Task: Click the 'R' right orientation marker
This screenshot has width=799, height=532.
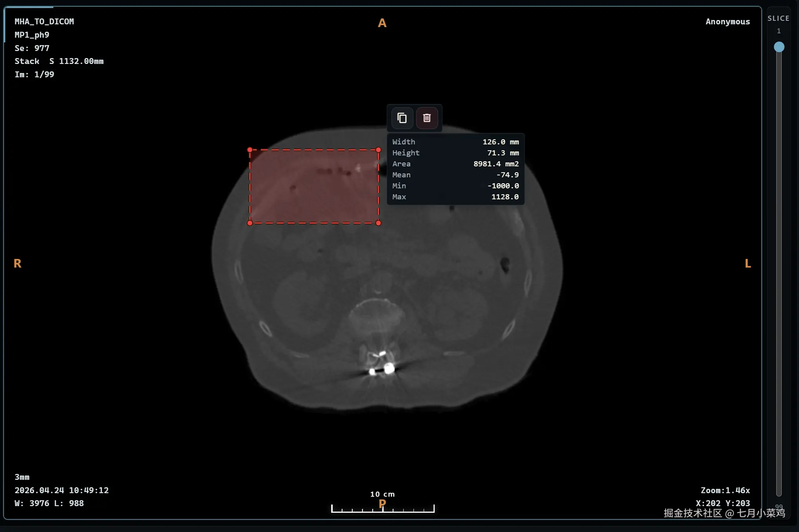Action: [17, 263]
